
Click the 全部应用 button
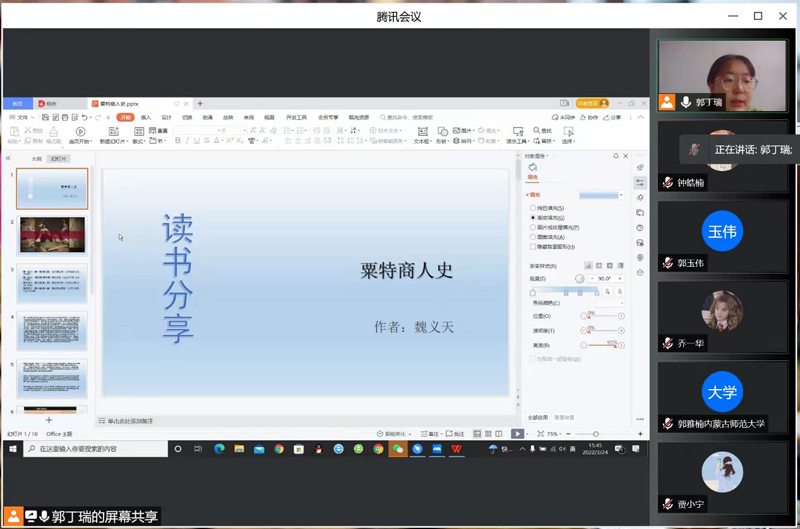click(x=538, y=417)
